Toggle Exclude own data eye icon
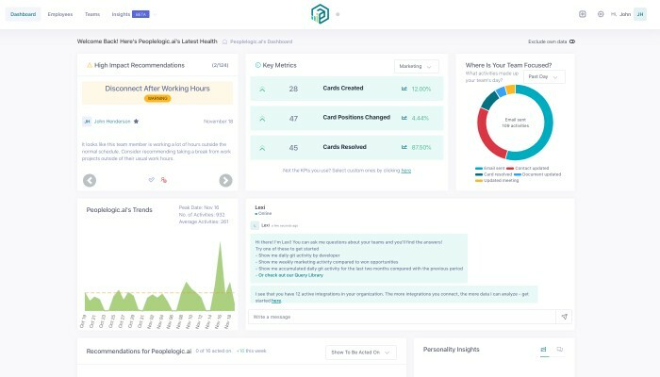Image resolution: width=660 pixels, height=377 pixels. coord(572,42)
